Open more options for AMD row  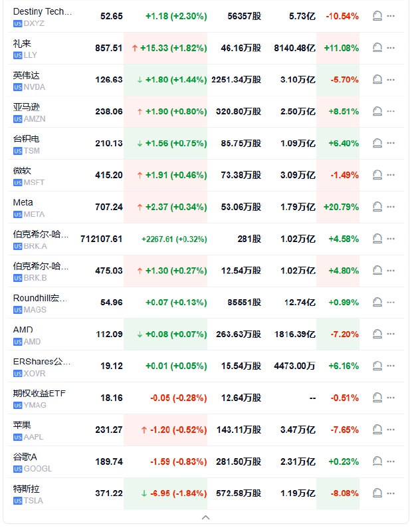coord(391,334)
